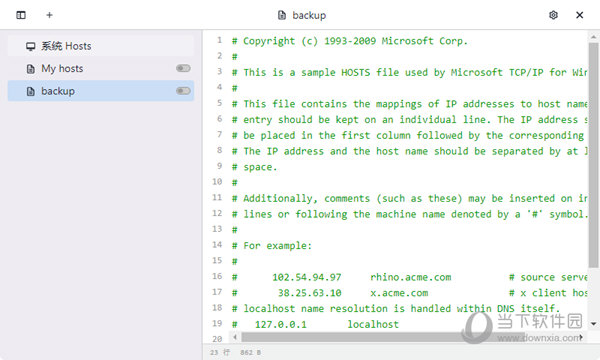The height and width of the screenshot is (360, 600).
Task: Enable the My hosts toggle switch
Action: pos(183,68)
